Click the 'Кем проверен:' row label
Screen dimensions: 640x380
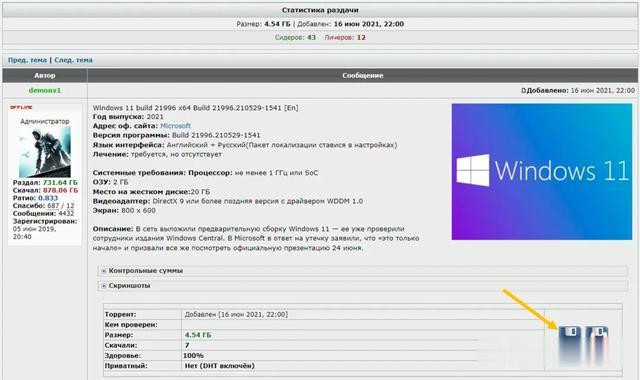pos(131,324)
